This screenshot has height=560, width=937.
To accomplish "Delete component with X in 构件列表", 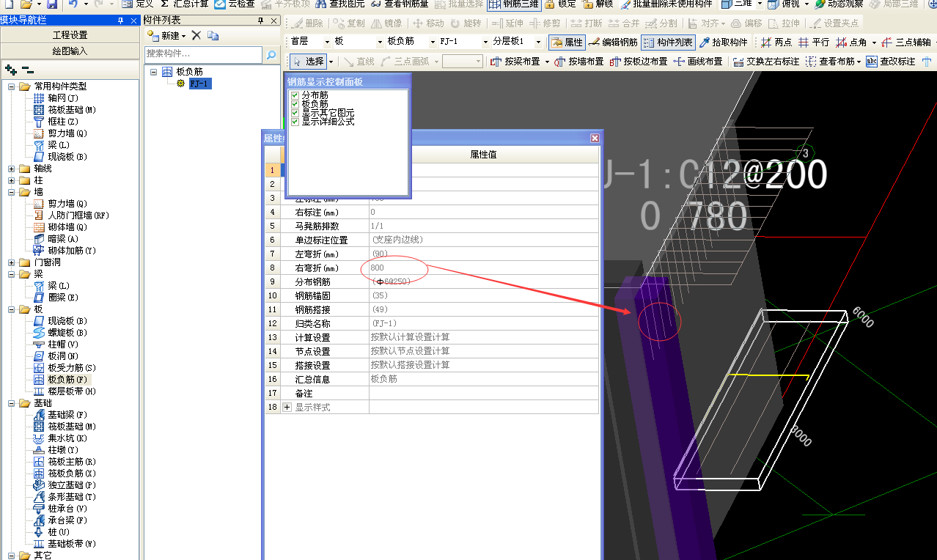I will tap(196, 35).
